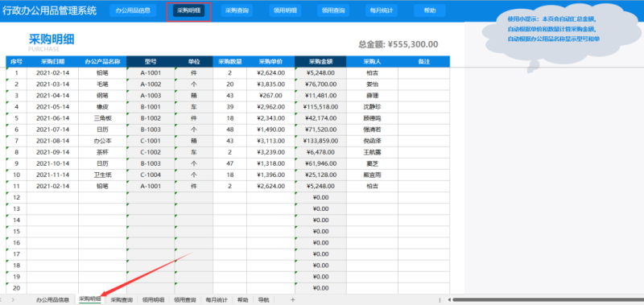Click model cell B-1001
644x305 pixels.
(151, 107)
